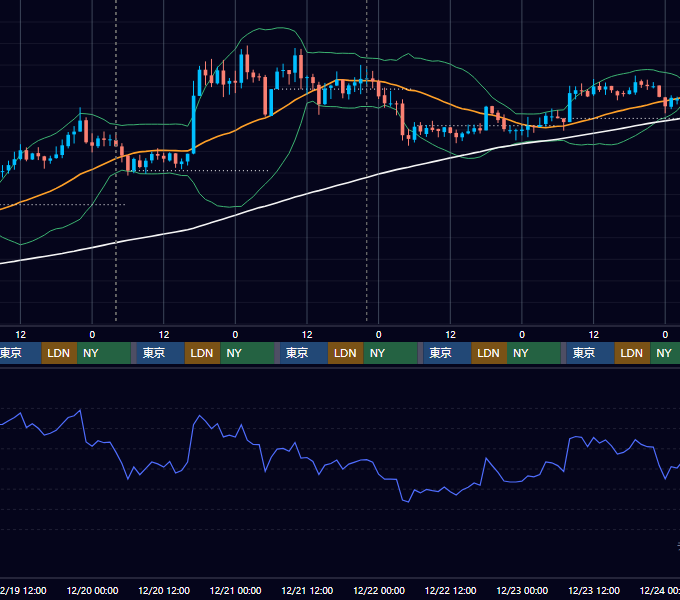The width and height of the screenshot is (680, 600).
Task: Select the white long-term moving average line
Action: tap(307, 194)
